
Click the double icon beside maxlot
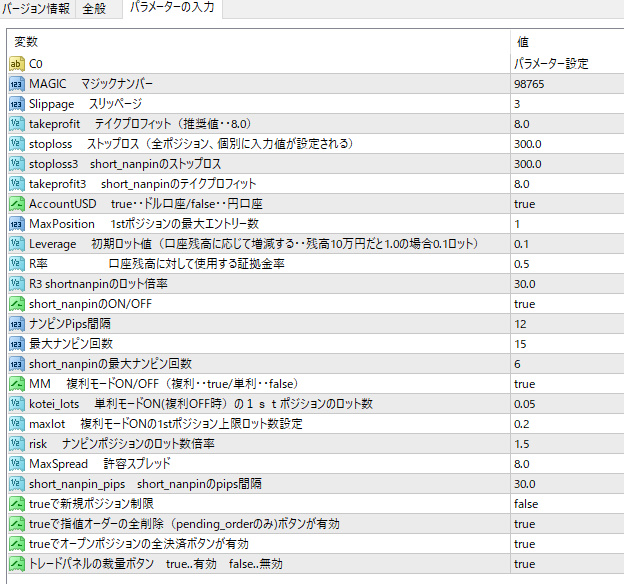click(x=17, y=424)
